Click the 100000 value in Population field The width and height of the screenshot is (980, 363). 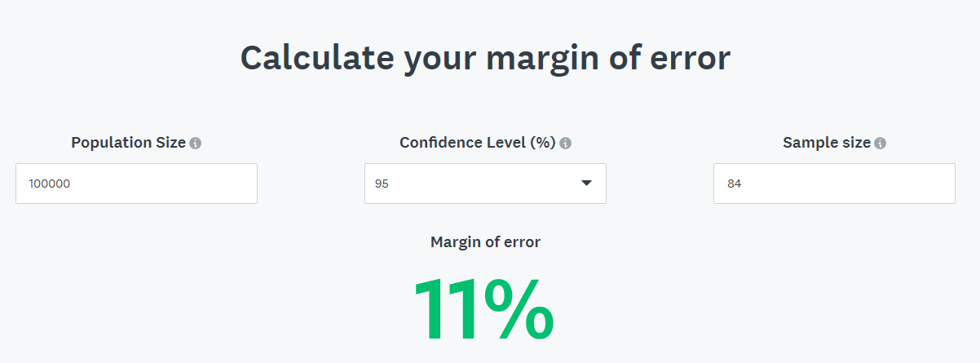(x=49, y=184)
